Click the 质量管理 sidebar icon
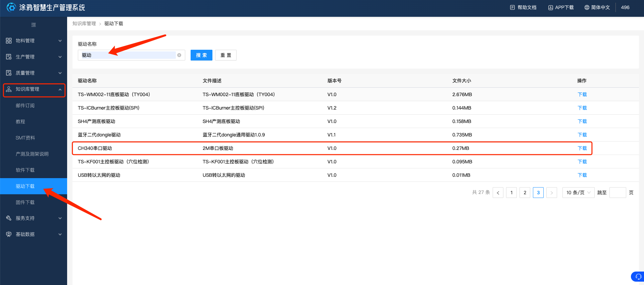Image resolution: width=644 pixels, height=285 pixels. (x=9, y=73)
